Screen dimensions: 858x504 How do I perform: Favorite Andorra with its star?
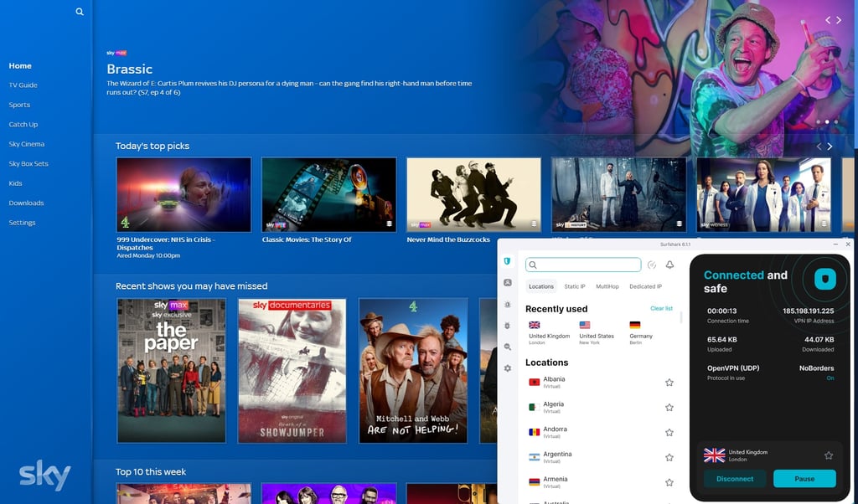pos(669,432)
